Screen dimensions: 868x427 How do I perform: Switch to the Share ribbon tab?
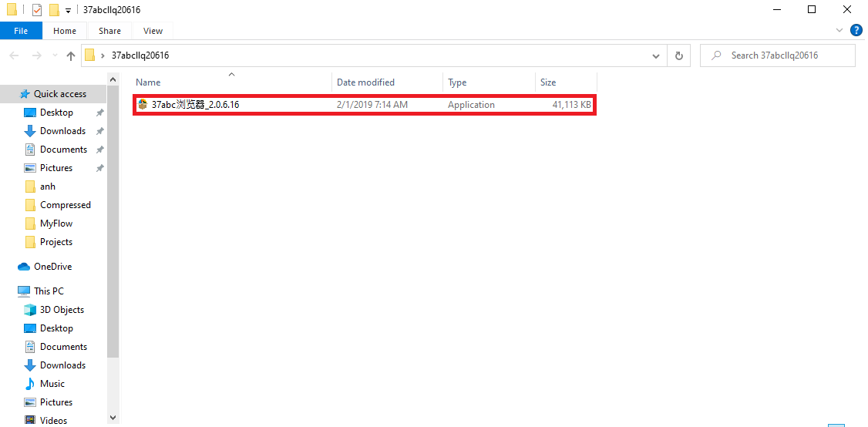(109, 31)
